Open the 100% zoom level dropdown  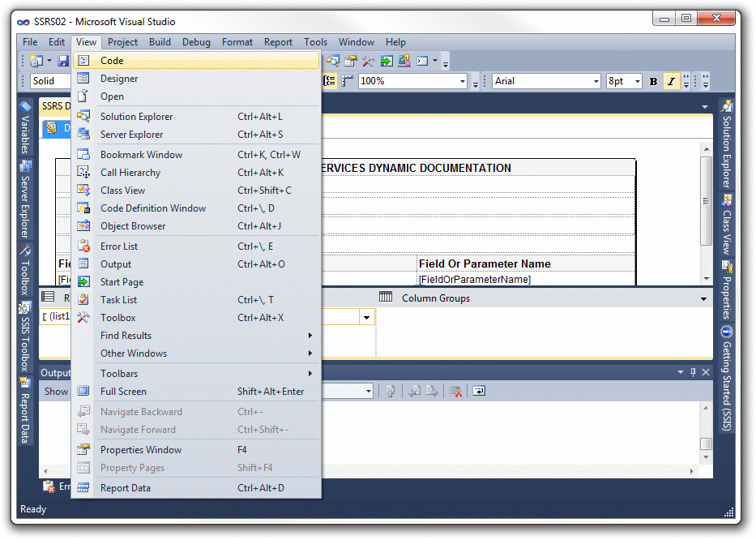click(x=463, y=81)
